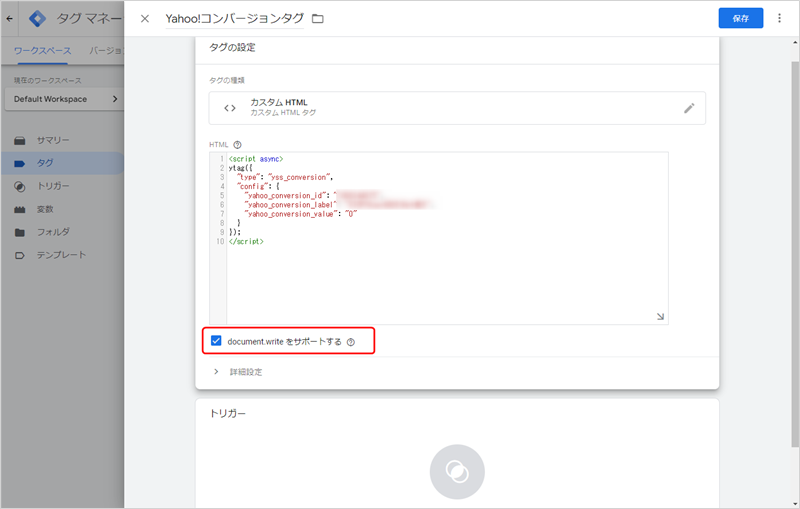Click the scrollbar up arrow
800x509 pixels.
coord(795,43)
